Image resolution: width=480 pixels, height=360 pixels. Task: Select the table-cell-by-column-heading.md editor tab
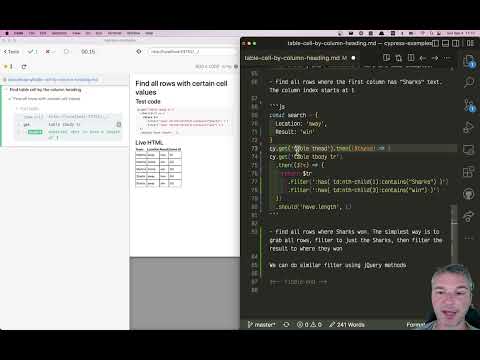[296, 58]
